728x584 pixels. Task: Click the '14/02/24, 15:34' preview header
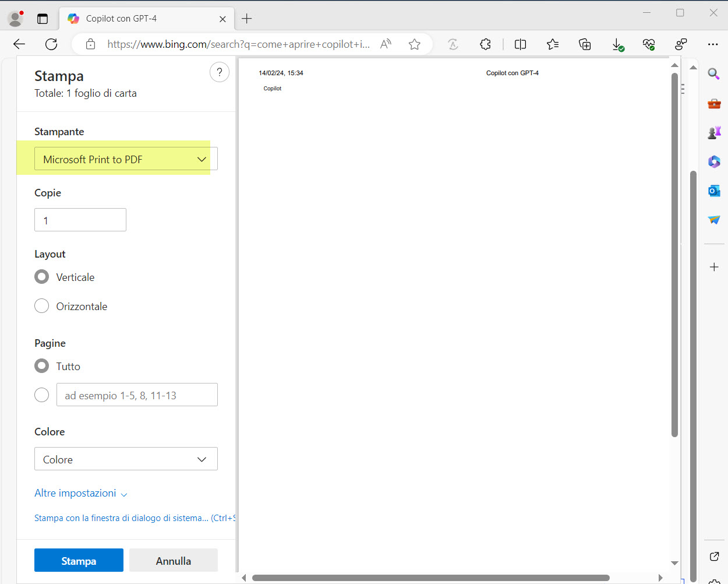pos(281,73)
